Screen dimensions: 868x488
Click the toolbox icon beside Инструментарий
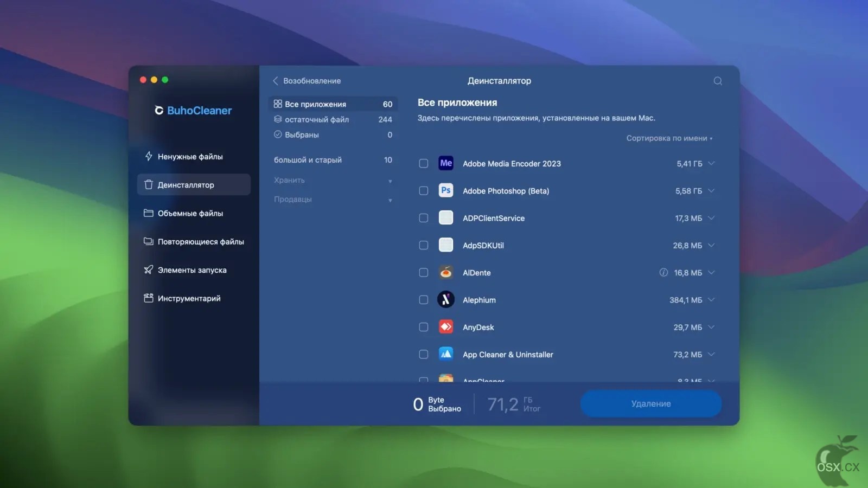[149, 298]
